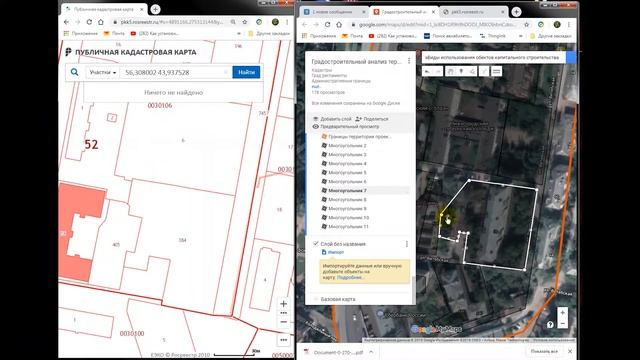Select the Add marker tool in My Maps
Viewport: 640px width, 360px height.
(461, 71)
